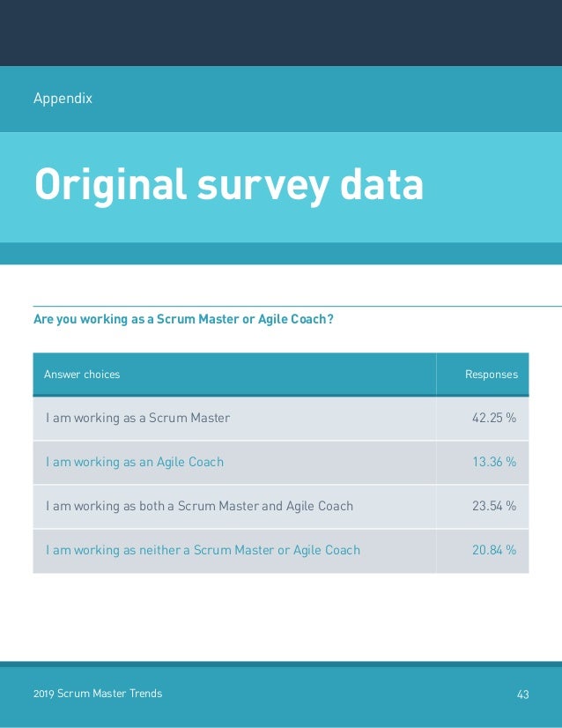Click the page number 43

[x=522, y=695]
